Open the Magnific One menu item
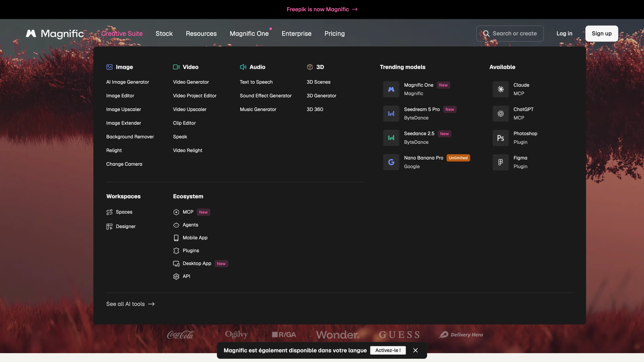 click(x=249, y=33)
